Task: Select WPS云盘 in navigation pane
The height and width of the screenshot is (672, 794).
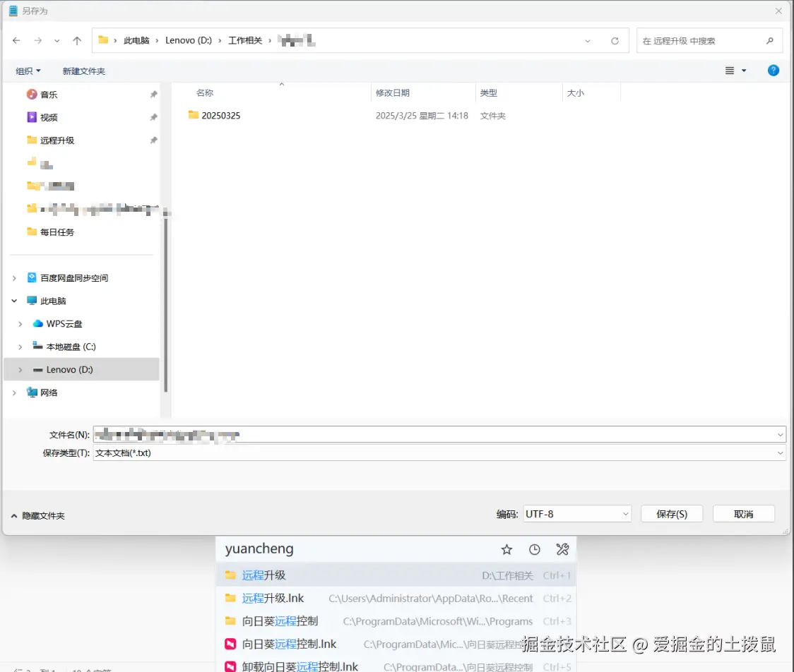Action: [64, 324]
